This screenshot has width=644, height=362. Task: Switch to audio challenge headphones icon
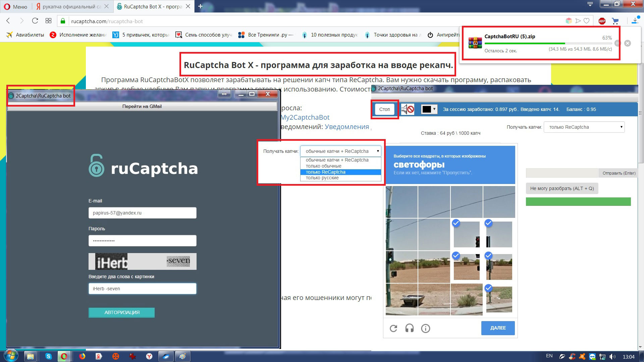click(409, 328)
